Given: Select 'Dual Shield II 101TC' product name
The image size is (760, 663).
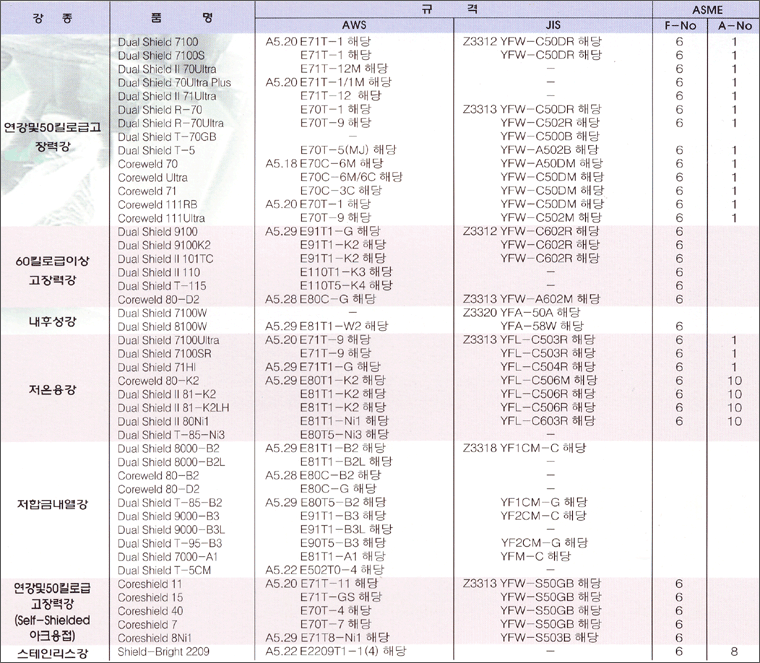Looking at the screenshot, I should [x=165, y=259].
